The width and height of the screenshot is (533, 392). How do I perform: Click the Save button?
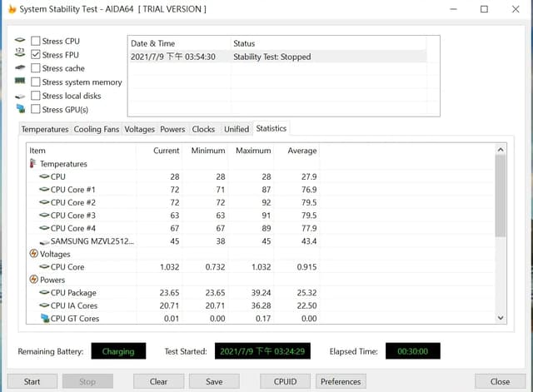click(x=214, y=381)
